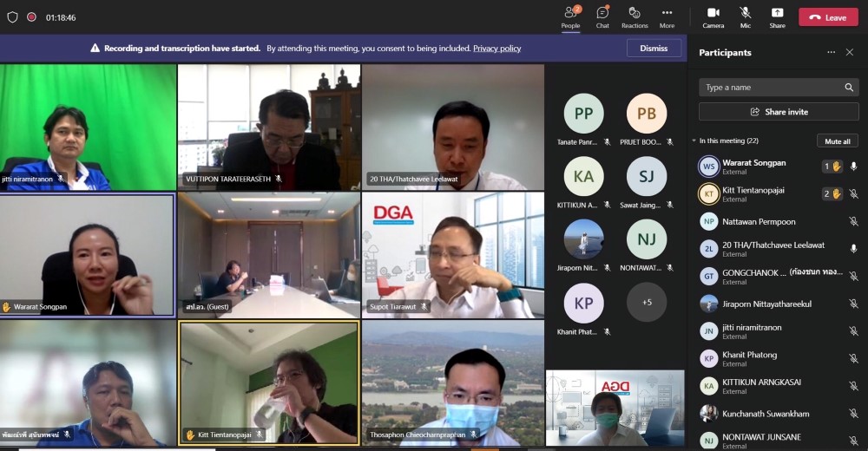
Task: Open the Privacy policy link
Action: click(x=496, y=49)
